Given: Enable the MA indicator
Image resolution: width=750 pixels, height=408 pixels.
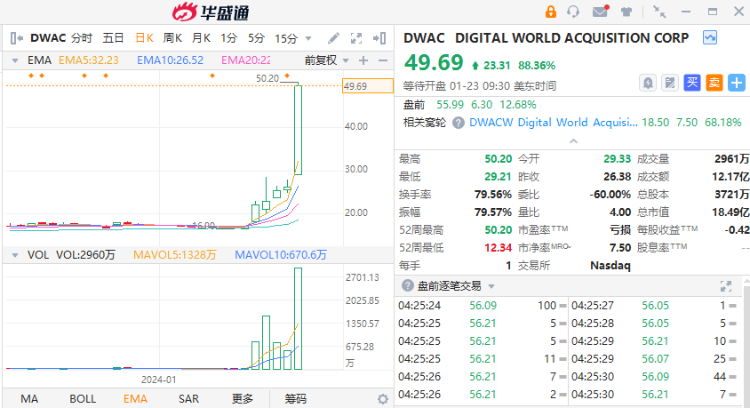Looking at the screenshot, I should coord(29,399).
